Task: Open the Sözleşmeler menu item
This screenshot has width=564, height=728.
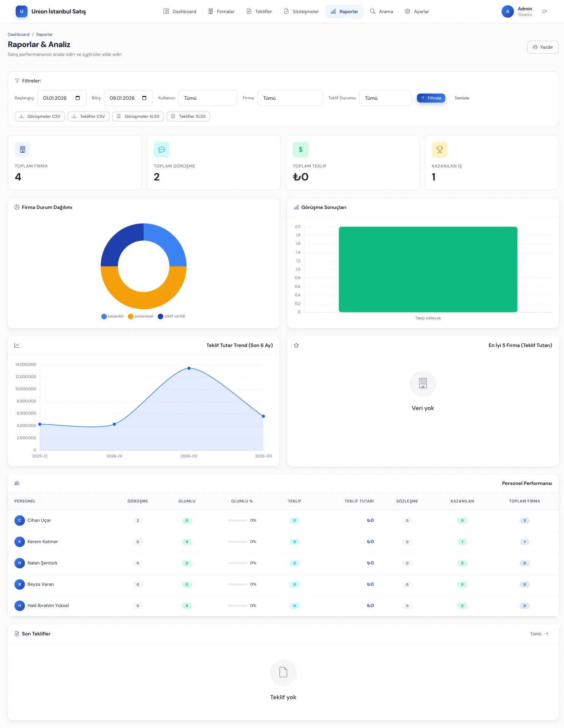Action: pos(302,11)
